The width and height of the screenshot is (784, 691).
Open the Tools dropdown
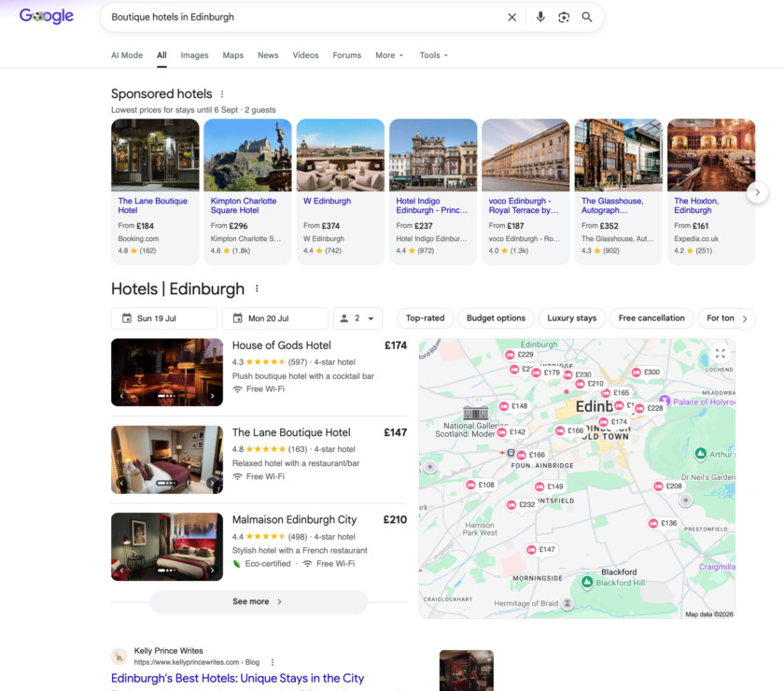pyautogui.click(x=433, y=55)
